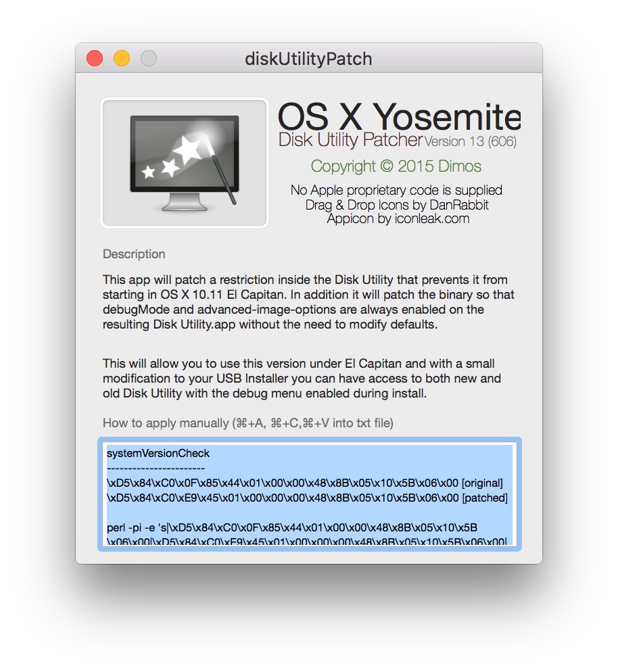Screen dimensions: 618x672
Task: Click the How to apply manually label
Action: (x=247, y=423)
